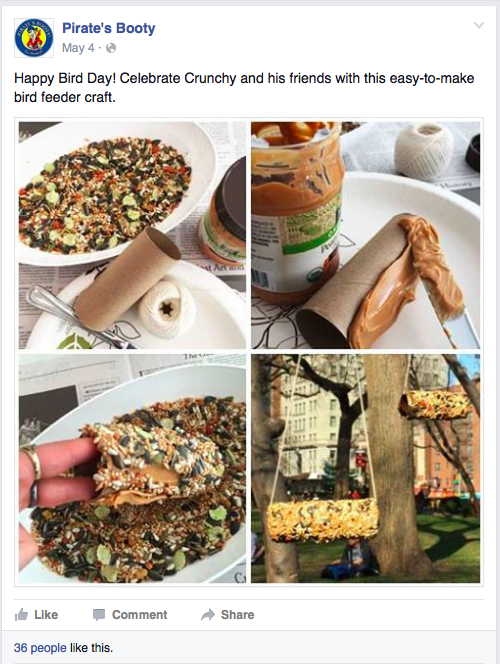Click the May 4 post timestamp
Image resolution: width=500 pixels, height=664 pixels.
[78, 48]
